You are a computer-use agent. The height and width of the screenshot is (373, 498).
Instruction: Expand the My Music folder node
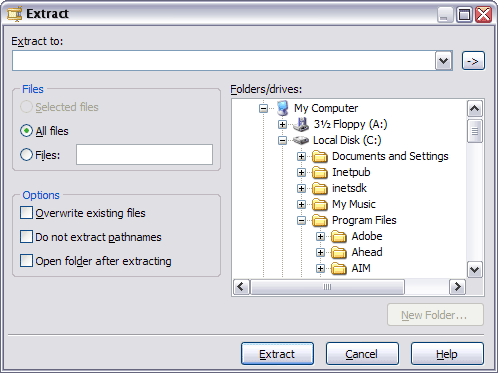tap(301, 204)
